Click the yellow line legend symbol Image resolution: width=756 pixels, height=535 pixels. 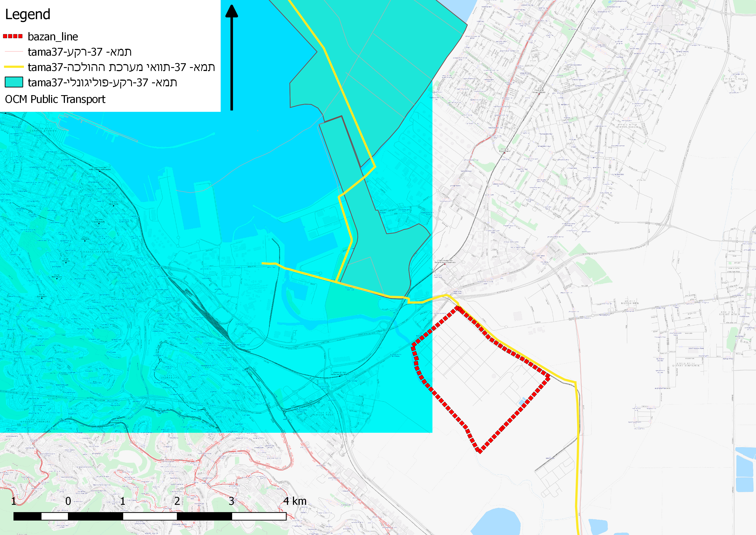coord(14,67)
